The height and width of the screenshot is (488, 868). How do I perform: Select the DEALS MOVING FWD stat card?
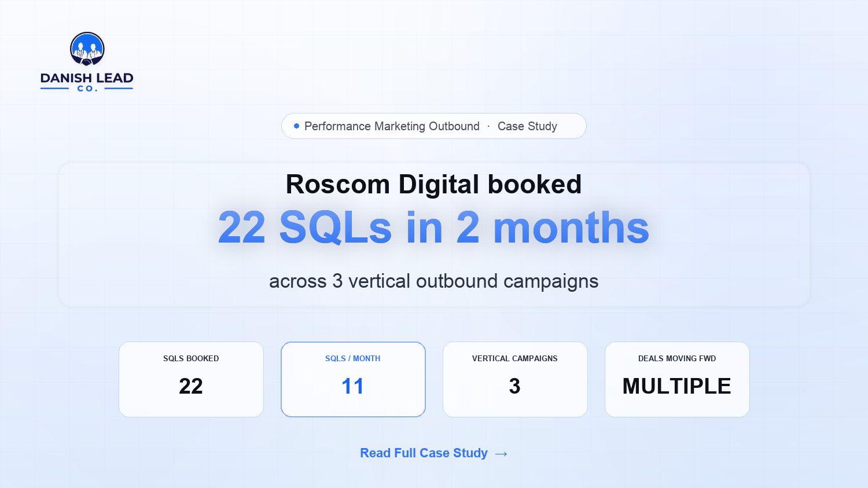click(677, 379)
